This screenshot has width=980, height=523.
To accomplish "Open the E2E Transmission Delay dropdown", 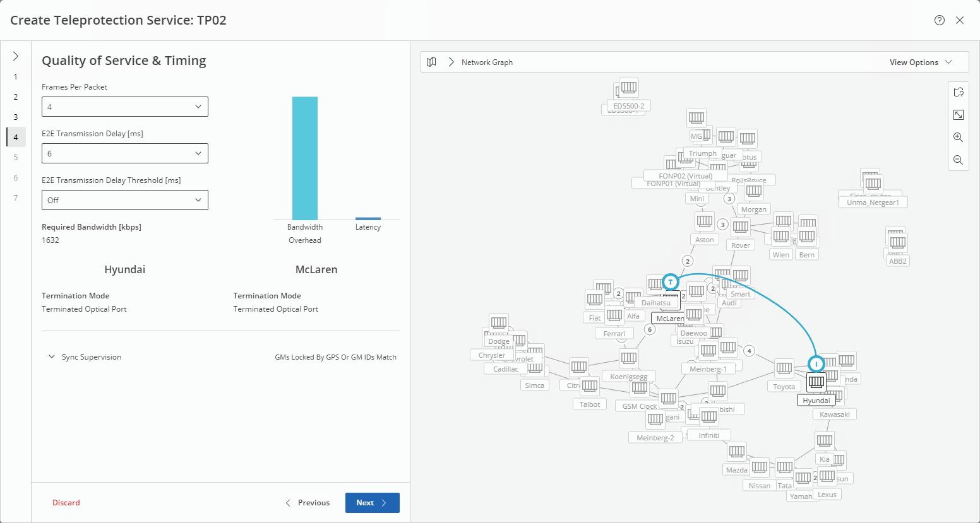I will click(125, 153).
